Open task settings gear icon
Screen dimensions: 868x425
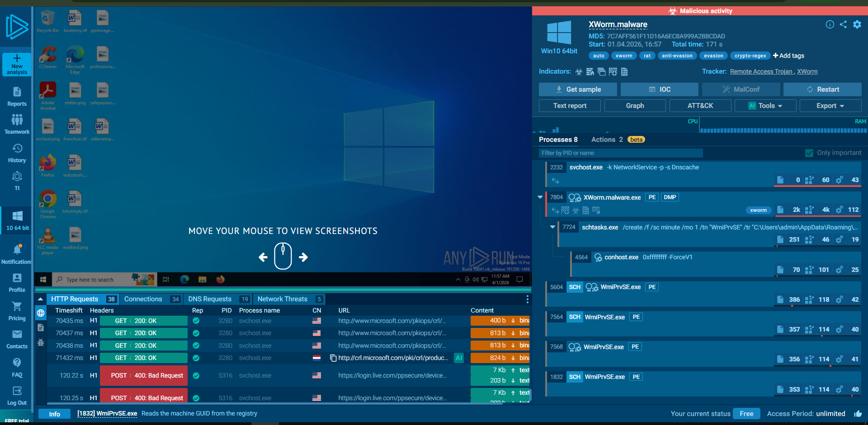click(857, 24)
